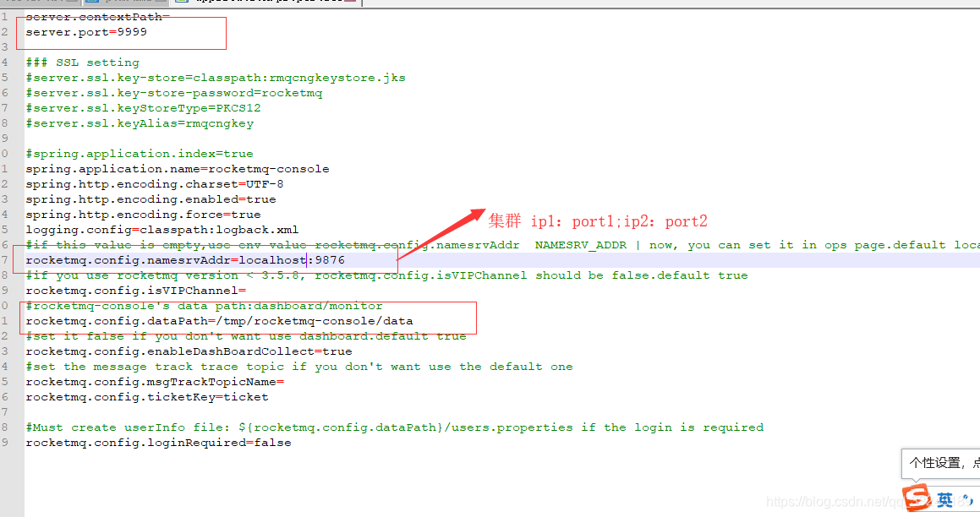The height and width of the screenshot is (517, 980).
Task: Click the rocketmq.config.loginRequired=false line
Action: tap(158, 443)
